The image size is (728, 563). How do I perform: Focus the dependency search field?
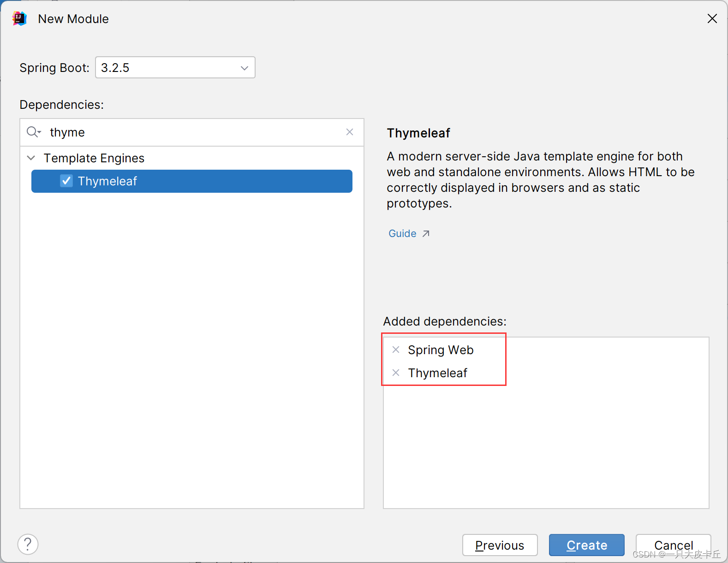coord(192,132)
